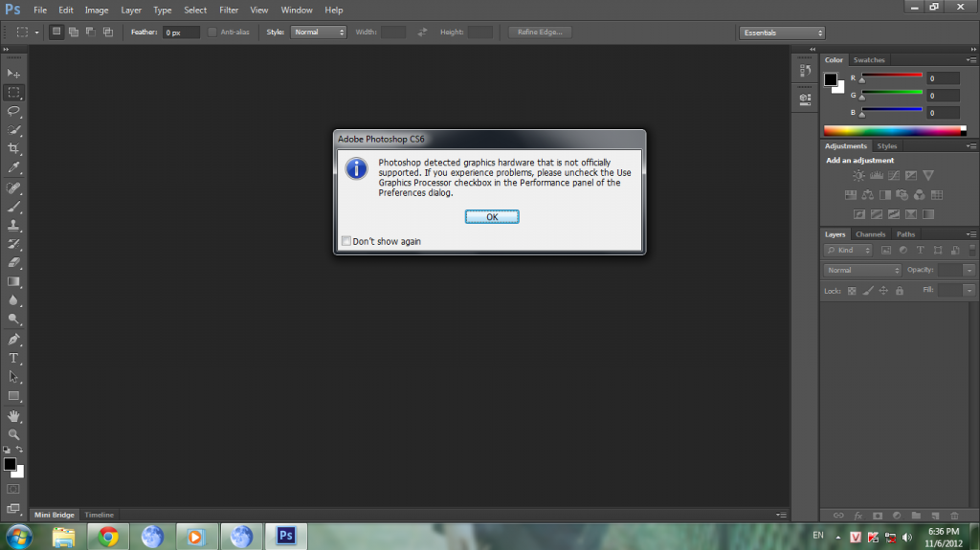Switch to the Swatches tab
Screen dimensions: 980x550
(x=869, y=60)
